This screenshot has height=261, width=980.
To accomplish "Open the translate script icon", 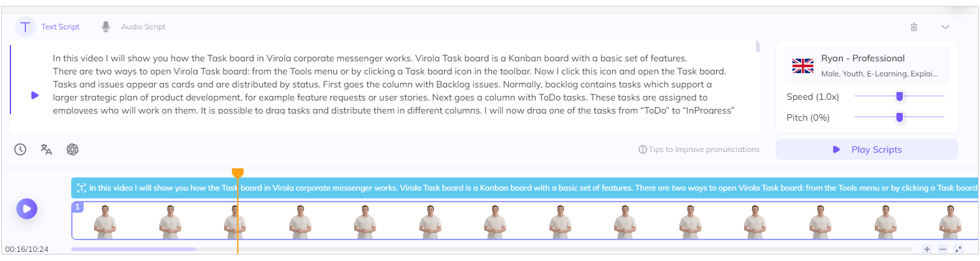I will click(x=46, y=149).
